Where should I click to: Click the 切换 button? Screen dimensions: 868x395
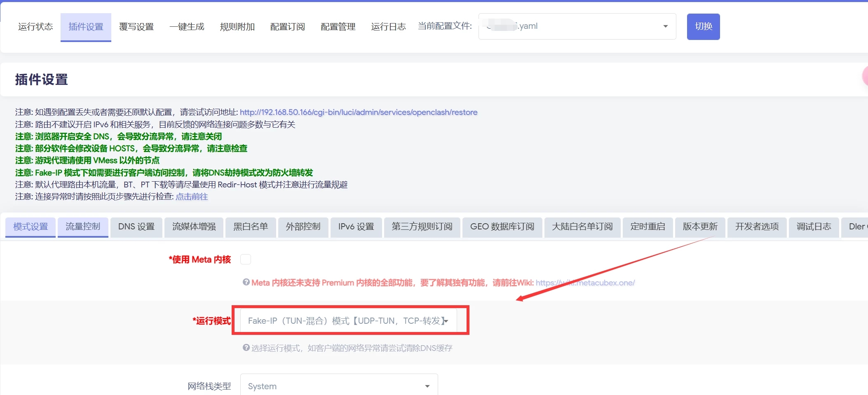[x=703, y=26]
